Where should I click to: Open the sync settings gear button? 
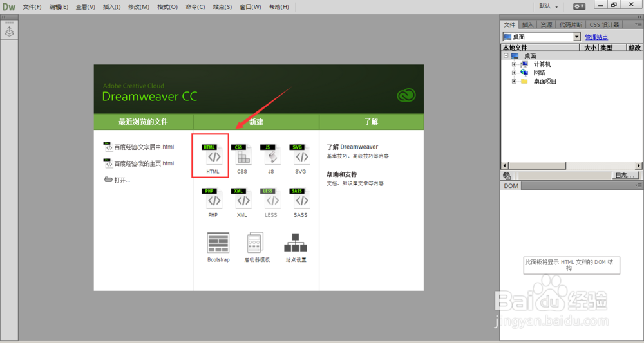(580, 6)
